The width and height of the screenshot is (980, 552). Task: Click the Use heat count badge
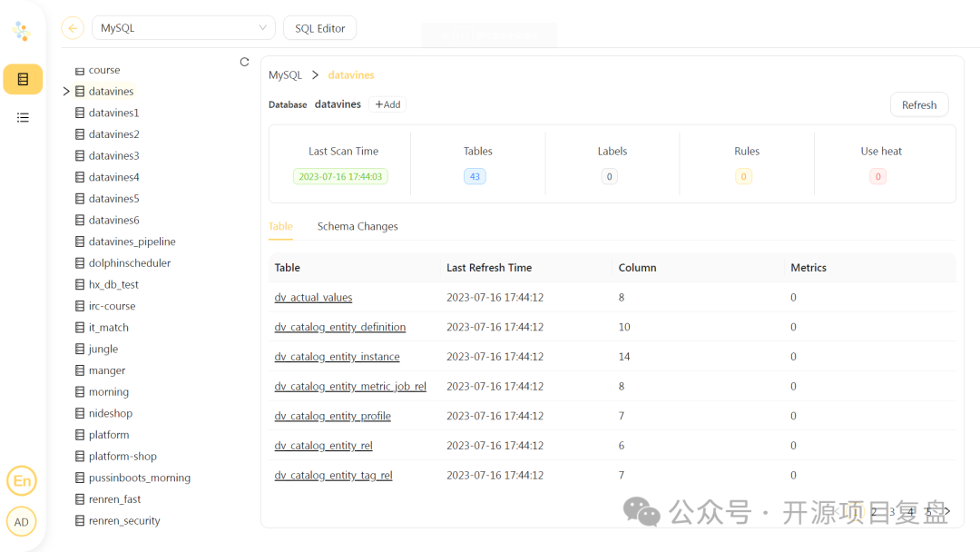878,177
